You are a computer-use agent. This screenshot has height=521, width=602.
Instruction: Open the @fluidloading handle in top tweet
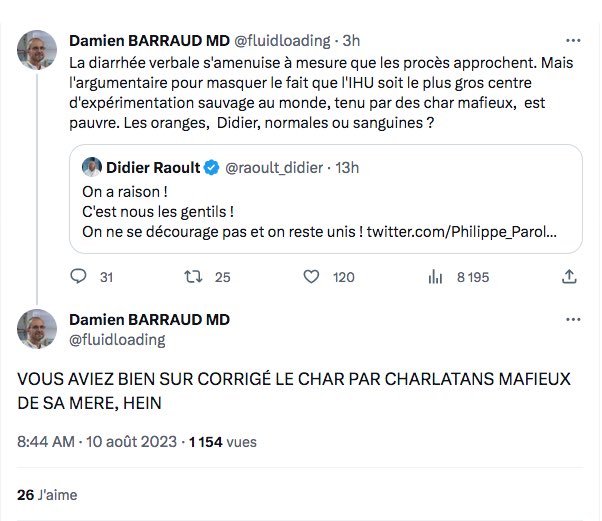281,41
